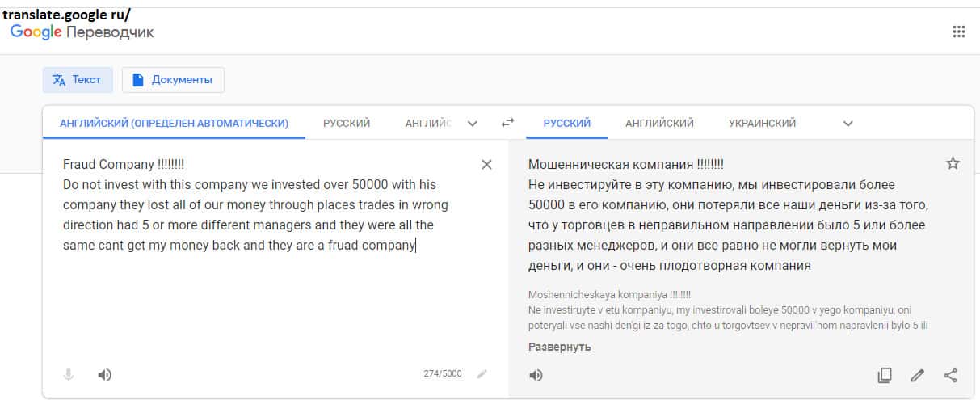Copy the translated text
The height and width of the screenshot is (400, 980).
[885, 375]
